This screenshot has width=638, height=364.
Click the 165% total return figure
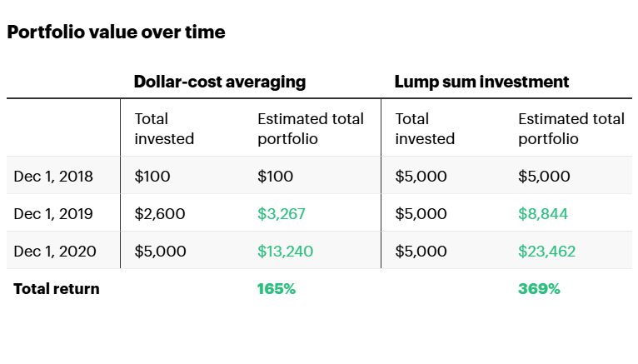click(277, 289)
